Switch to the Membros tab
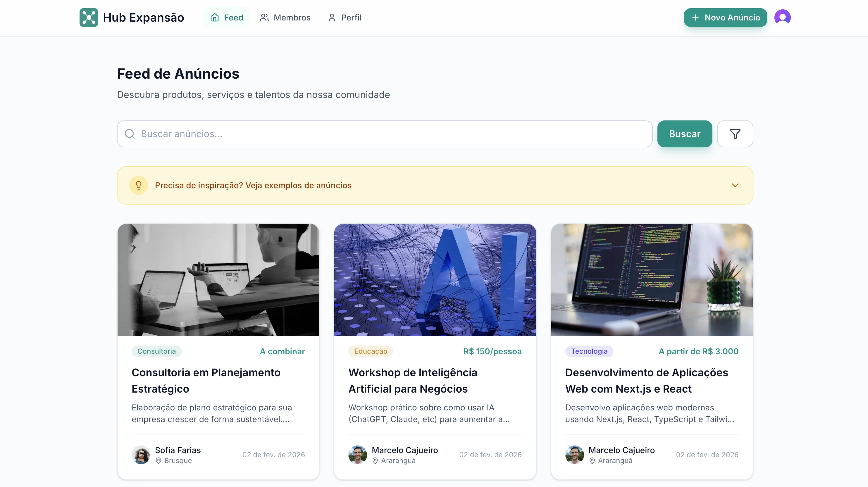 tap(285, 17)
